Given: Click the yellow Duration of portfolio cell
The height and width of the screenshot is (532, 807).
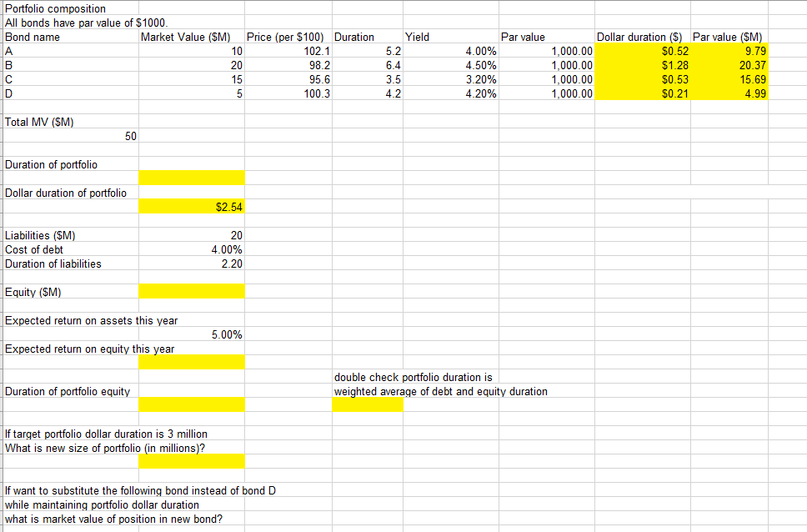Looking at the screenshot, I should pyautogui.click(x=192, y=177).
